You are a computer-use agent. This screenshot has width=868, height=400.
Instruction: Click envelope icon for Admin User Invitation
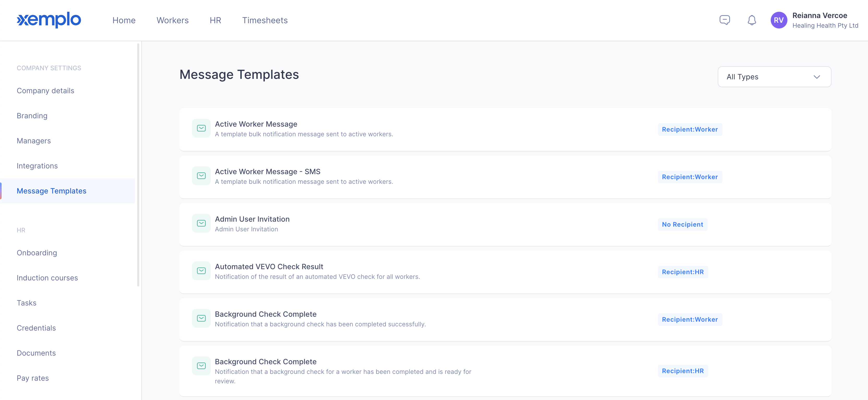click(201, 223)
